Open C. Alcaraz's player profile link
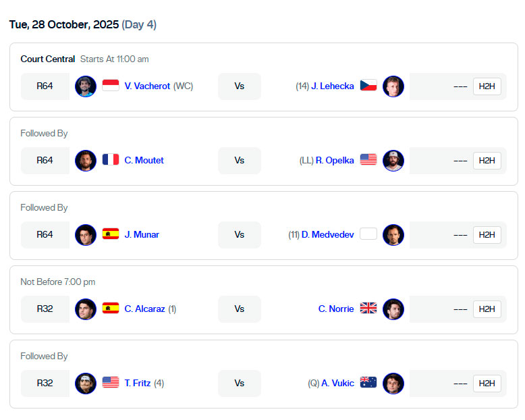Viewport: 525px width, 420px height. coord(144,309)
